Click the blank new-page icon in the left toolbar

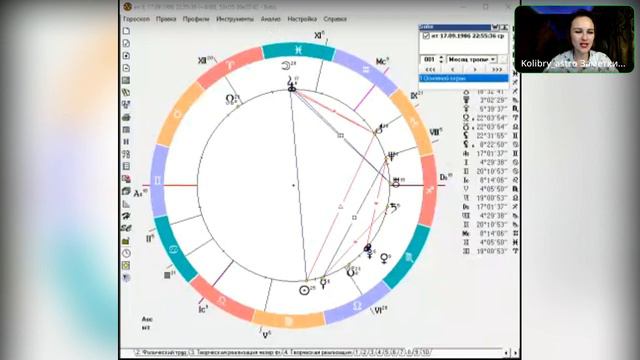tap(127, 31)
